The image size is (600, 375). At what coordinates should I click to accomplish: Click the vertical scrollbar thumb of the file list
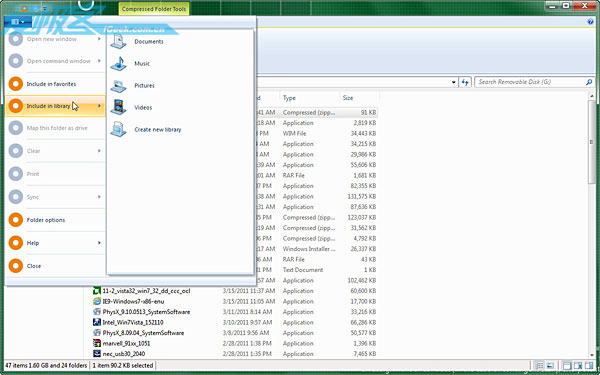pos(592,142)
